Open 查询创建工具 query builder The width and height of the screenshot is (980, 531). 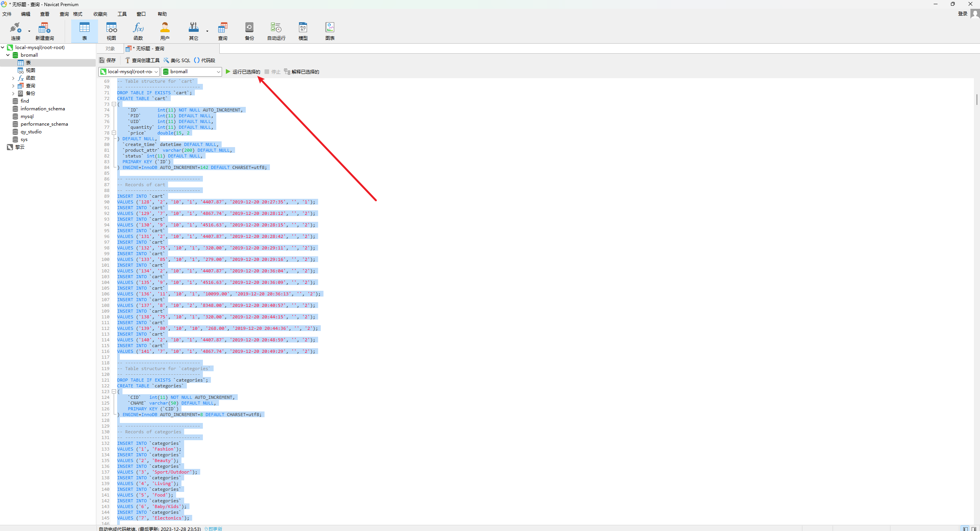coord(142,60)
